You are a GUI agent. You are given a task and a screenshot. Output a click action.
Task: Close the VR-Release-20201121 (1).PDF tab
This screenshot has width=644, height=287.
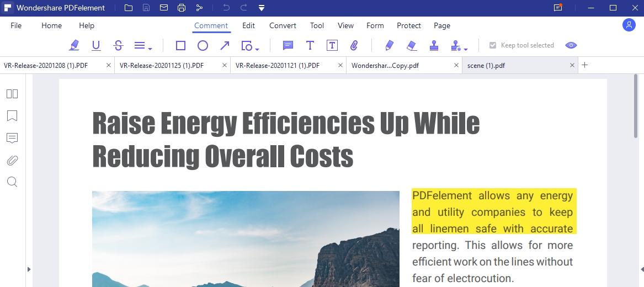[x=340, y=65]
